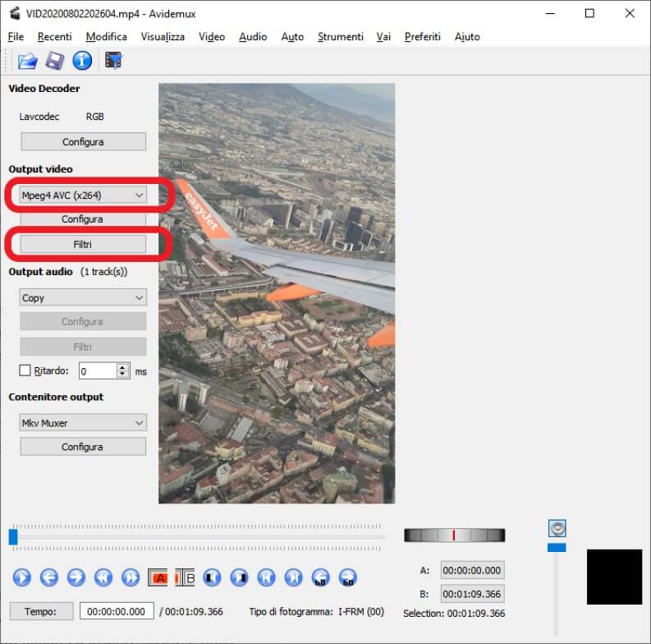Click the marker A time field
Viewport: 651px width, 644px height.
[473, 570]
